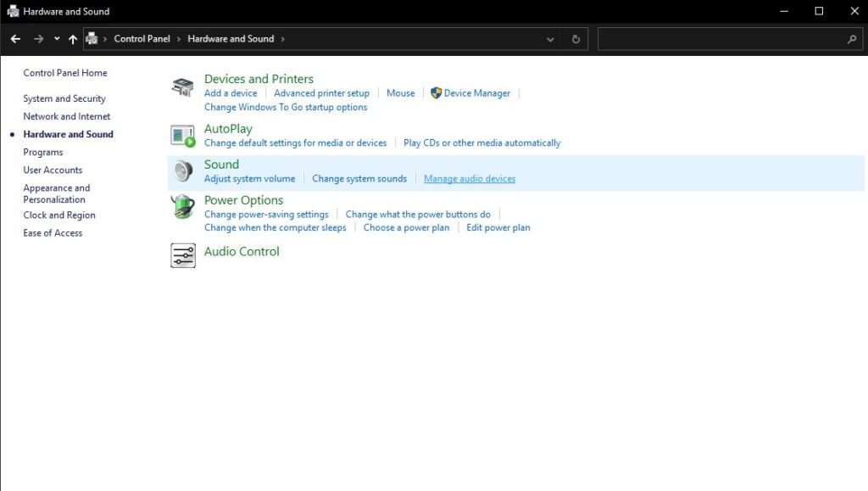
Task: Open the AutoPlay heading
Action: 228,128
